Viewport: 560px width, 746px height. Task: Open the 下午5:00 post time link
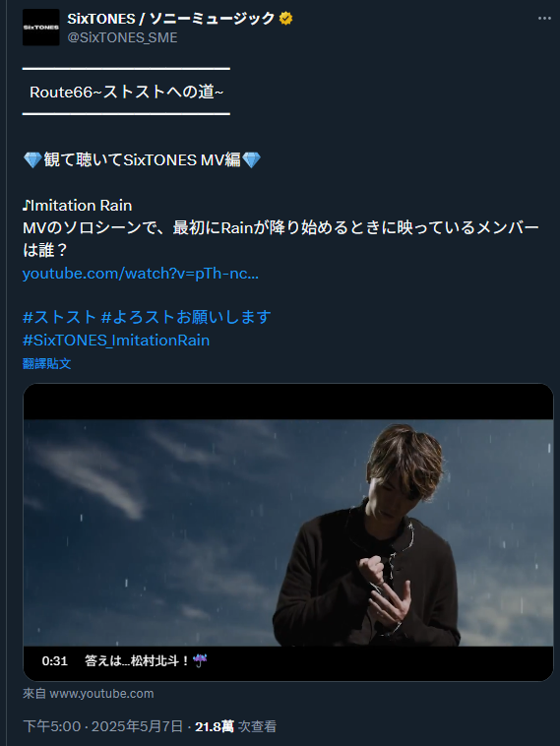coord(51,726)
